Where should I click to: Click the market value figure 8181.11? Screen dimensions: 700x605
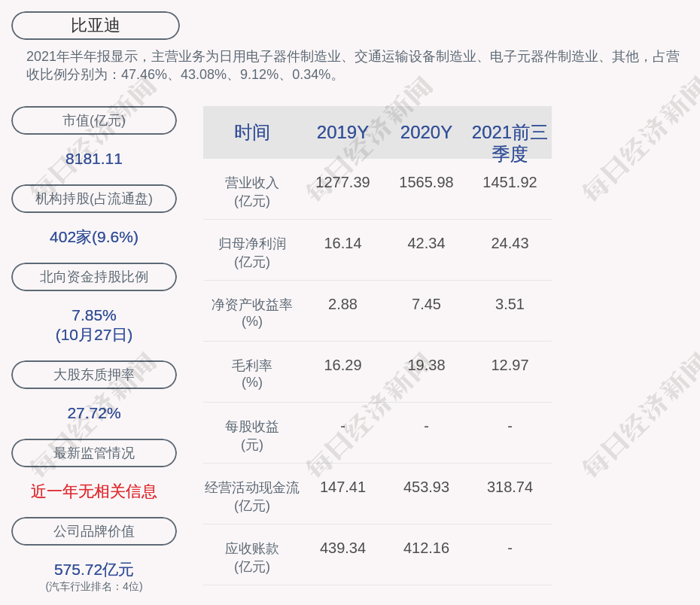tap(94, 159)
